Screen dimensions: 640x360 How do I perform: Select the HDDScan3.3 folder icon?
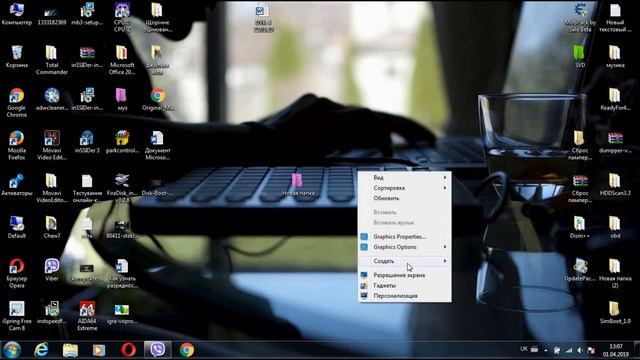click(x=615, y=184)
